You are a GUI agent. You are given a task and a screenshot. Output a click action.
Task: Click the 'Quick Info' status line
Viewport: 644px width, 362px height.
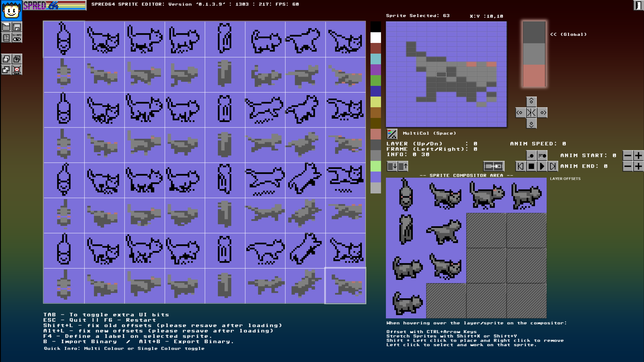[124, 348]
